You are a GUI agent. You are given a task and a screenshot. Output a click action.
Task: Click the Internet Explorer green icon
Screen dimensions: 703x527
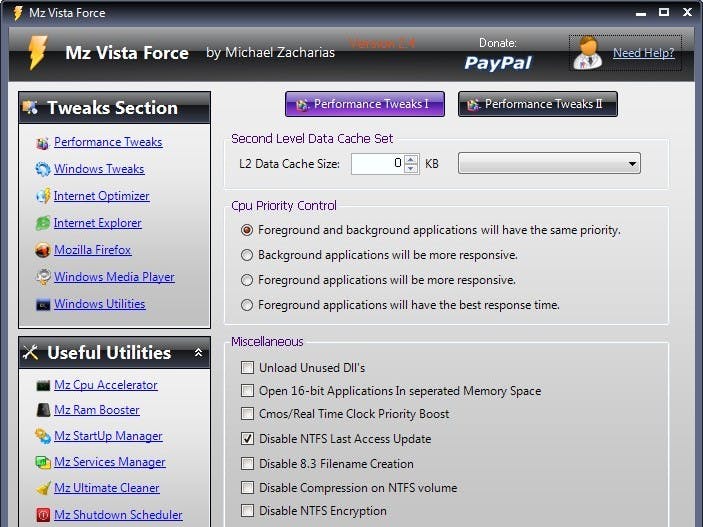(x=43, y=223)
